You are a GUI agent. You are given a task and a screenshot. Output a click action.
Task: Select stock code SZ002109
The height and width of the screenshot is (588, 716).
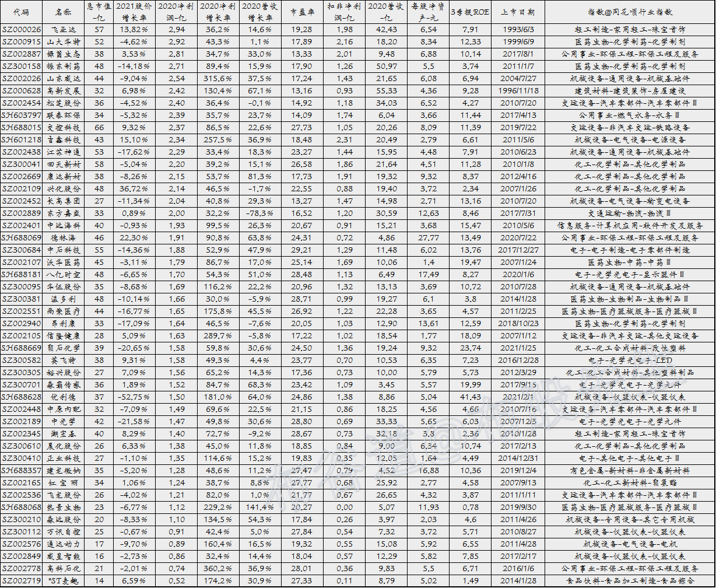21,189
